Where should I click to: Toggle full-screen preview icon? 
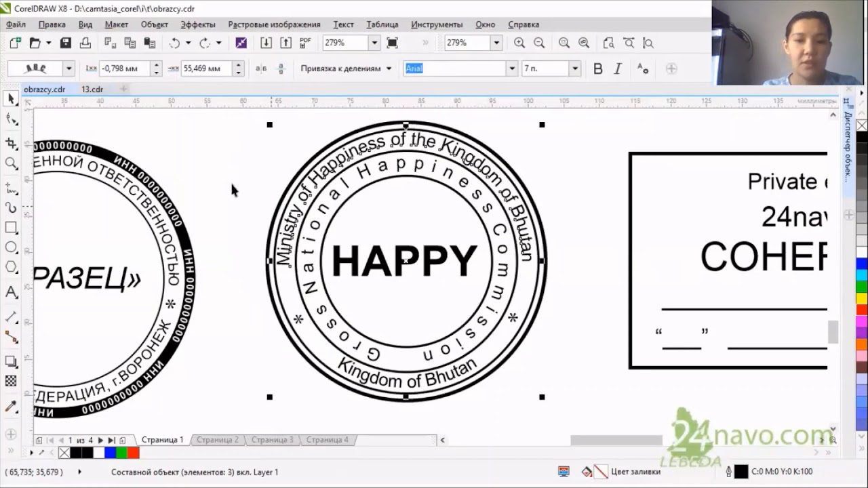pyautogui.click(x=392, y=43)
